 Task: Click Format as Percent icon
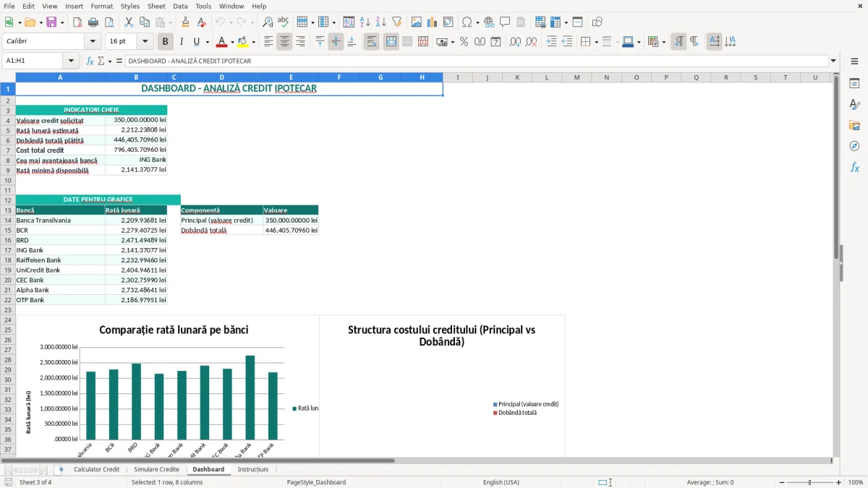(464, 42)
